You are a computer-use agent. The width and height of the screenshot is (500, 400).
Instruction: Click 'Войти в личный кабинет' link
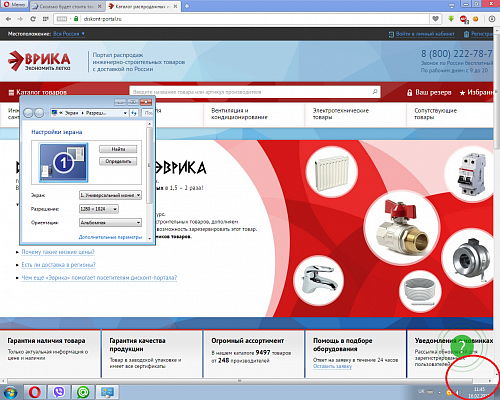tap(422, 34)
